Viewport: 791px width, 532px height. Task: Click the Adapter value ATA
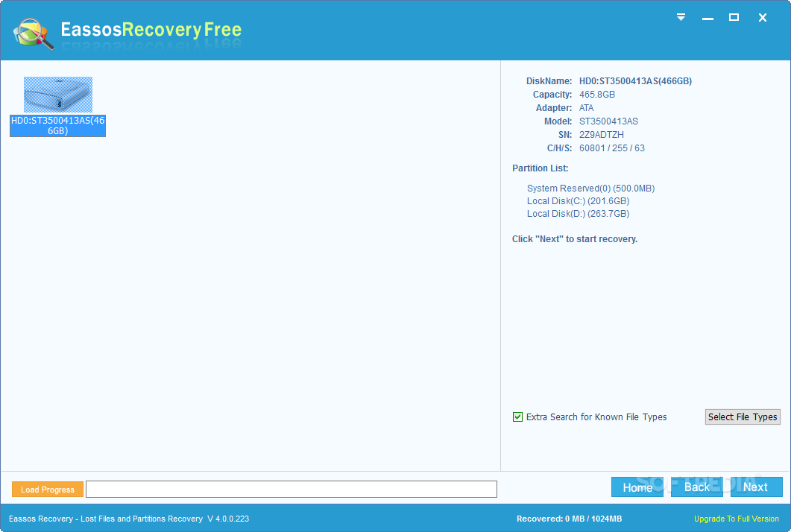coord(586,108)
